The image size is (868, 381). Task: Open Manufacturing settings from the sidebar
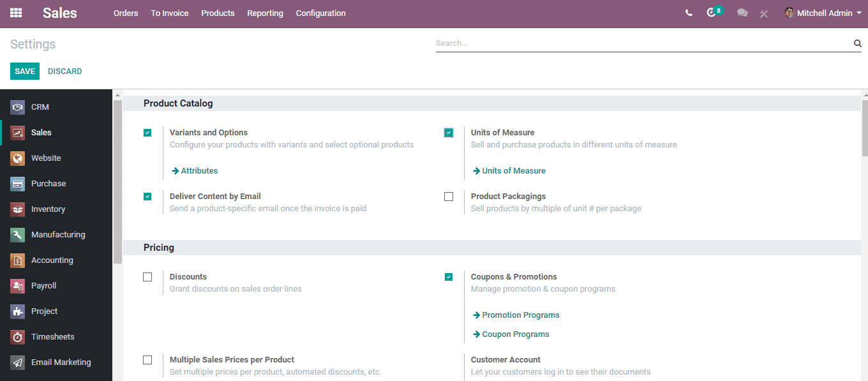[58, 234]
